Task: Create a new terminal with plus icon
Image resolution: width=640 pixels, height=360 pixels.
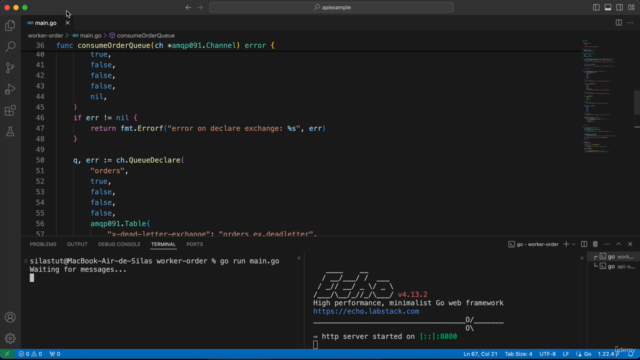Action: pyautogui.click(x=566, y=244)
